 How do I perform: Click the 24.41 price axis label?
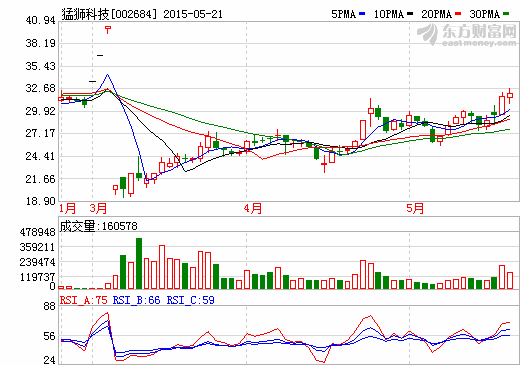point(40,156)
